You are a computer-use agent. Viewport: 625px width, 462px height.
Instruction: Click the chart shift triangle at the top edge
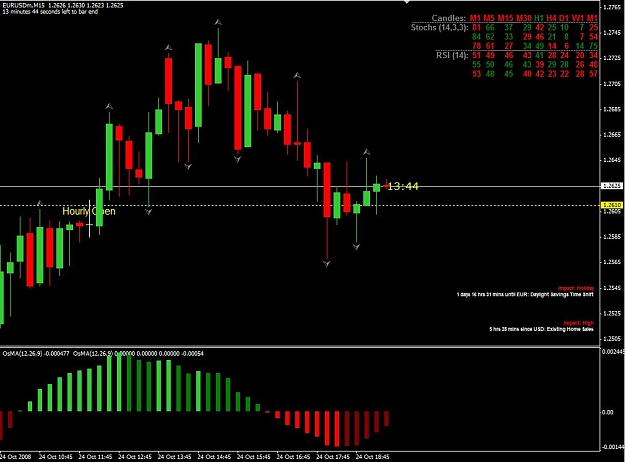(407, 2)
